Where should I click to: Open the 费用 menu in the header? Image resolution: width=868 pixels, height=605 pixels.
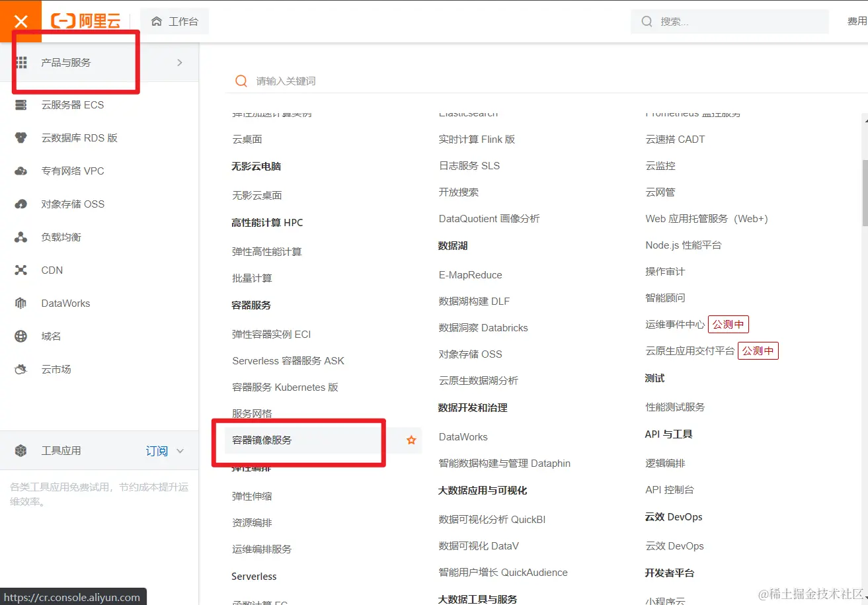coord(857,22)
